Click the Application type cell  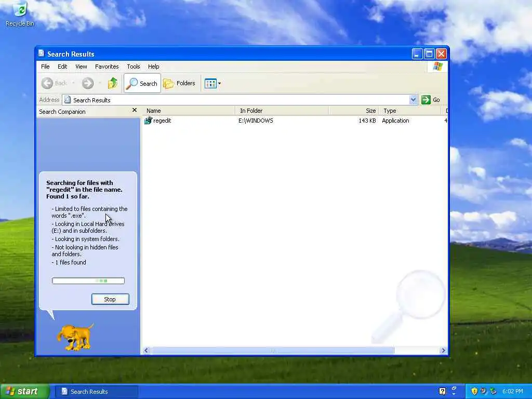[395, 121]
